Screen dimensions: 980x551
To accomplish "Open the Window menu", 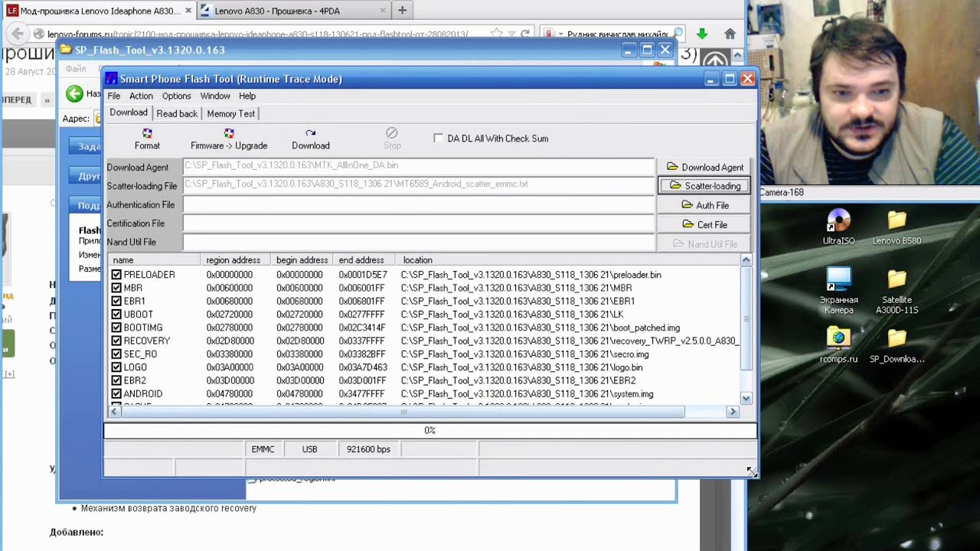I will 215,96.
